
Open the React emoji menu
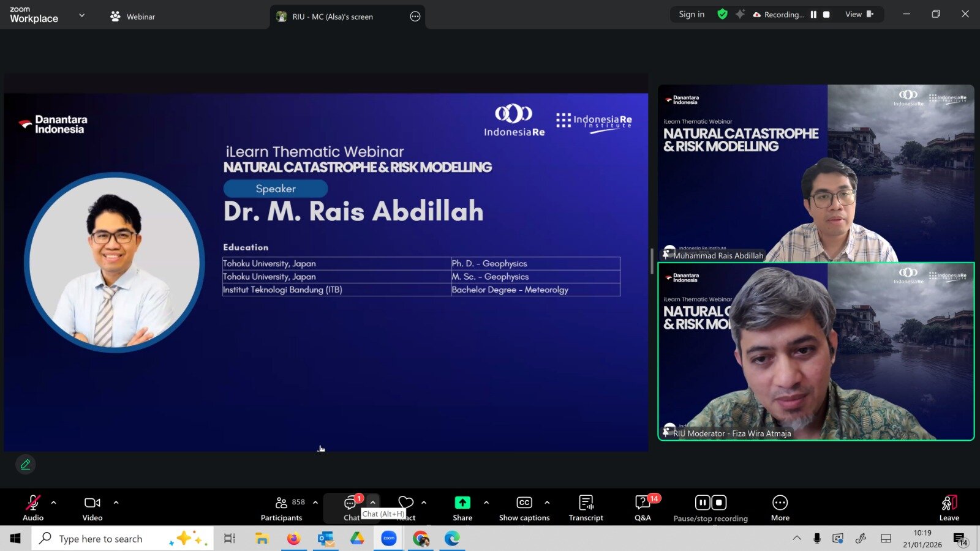coord(405,503)
